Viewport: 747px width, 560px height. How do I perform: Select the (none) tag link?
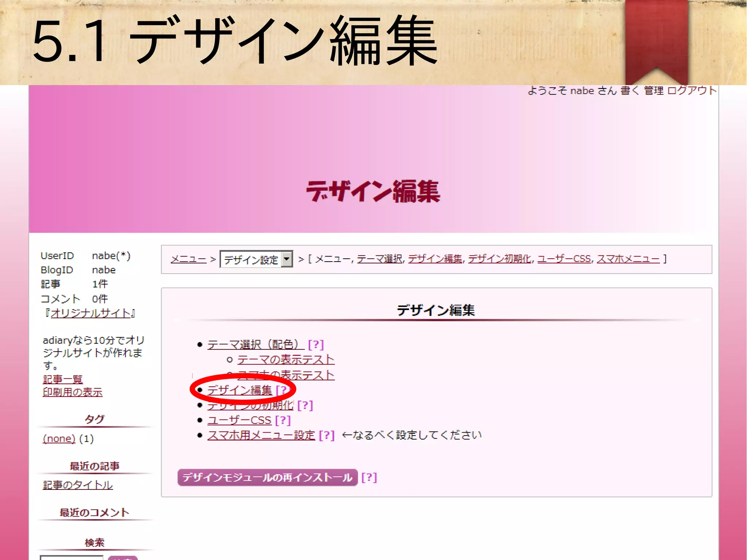(59, 439)
